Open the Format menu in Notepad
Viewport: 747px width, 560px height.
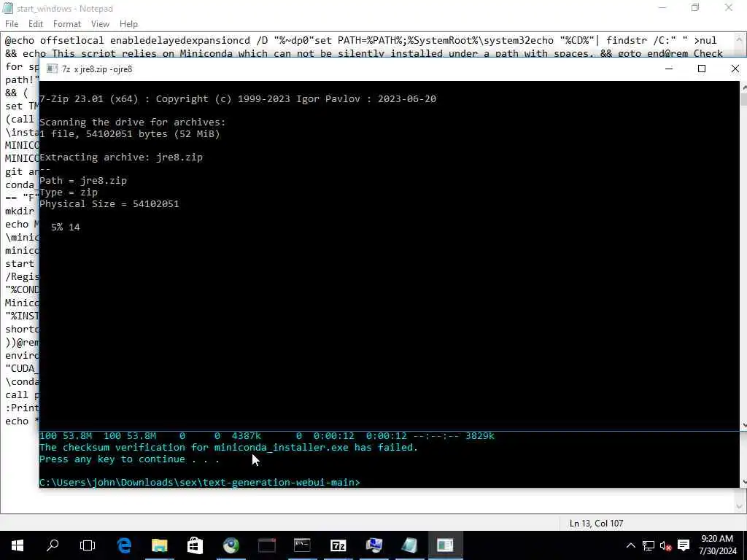tap(66, 24)
